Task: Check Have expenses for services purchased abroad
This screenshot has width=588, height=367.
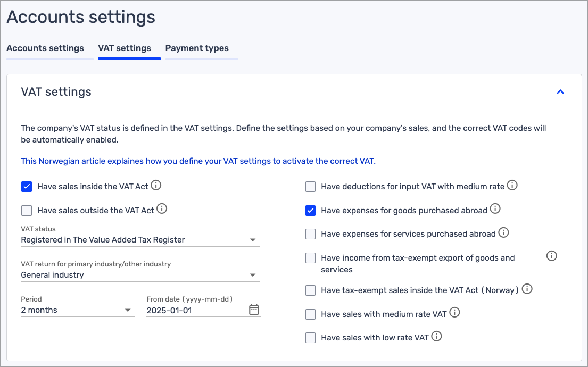Action: 310,234
